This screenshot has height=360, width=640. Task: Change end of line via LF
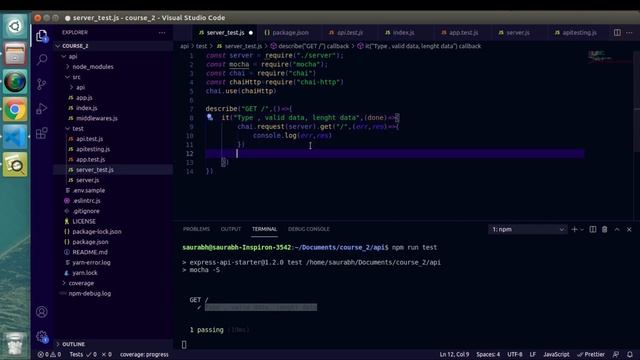[x=533, y=354]
